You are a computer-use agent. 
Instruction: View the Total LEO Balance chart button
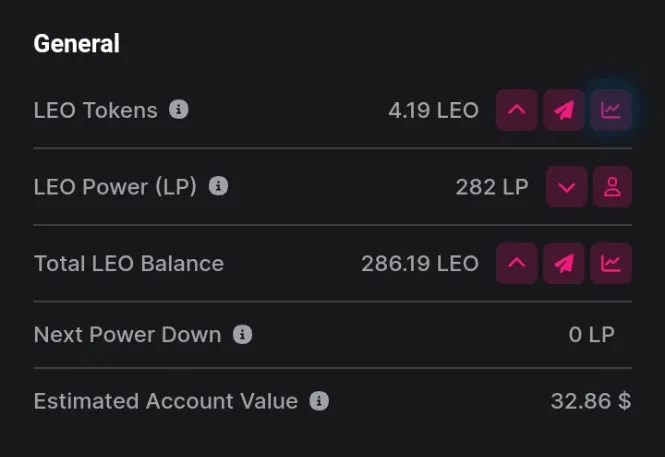[x=611, y=263]
